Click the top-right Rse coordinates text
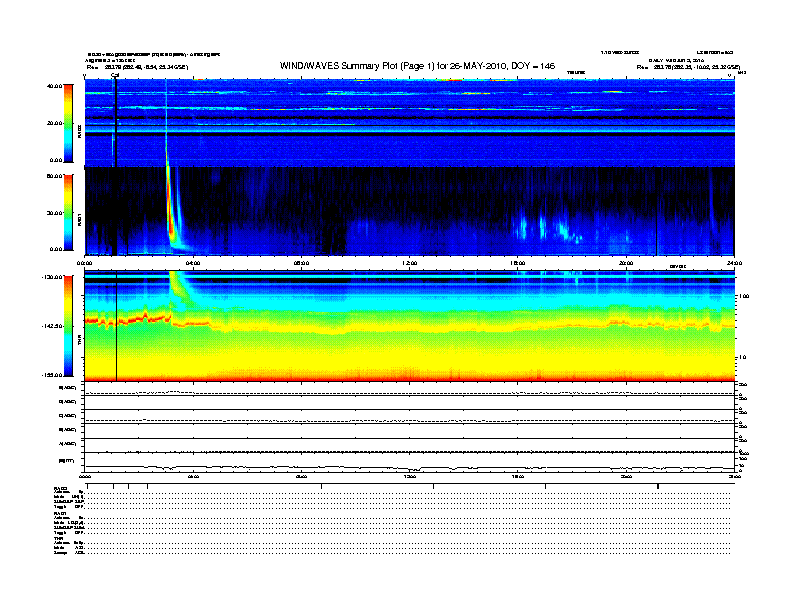 tap(688, 67)
